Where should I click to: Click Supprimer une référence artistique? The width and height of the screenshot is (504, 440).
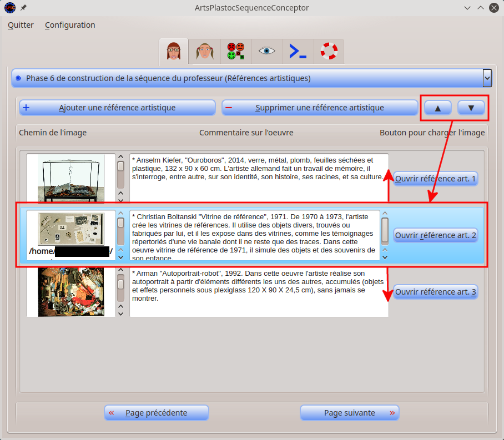[x=320, y=108]
